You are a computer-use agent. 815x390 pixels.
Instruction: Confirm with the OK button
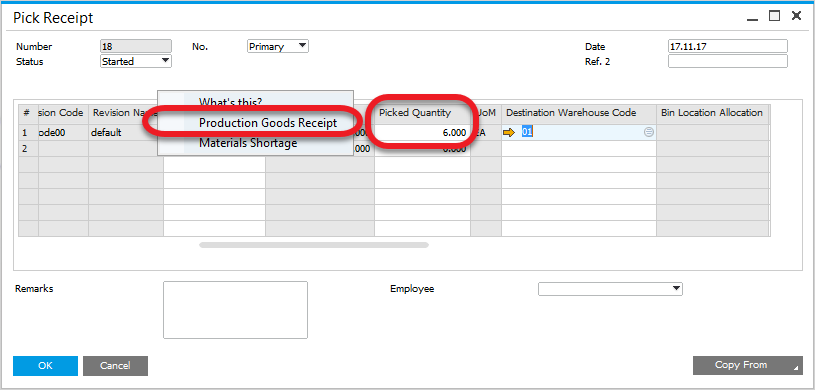point(45,366)
